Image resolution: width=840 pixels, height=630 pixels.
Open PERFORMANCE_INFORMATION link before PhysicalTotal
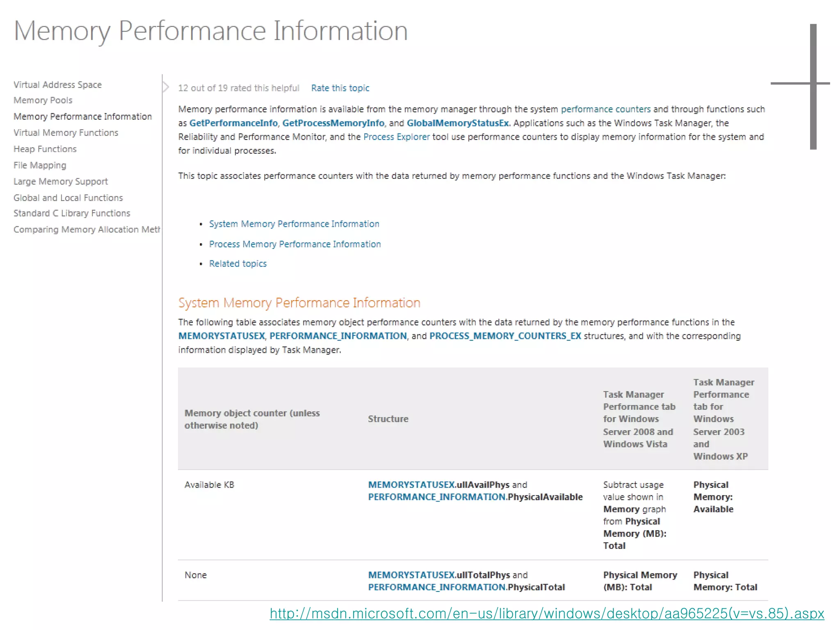pos(436,587)
